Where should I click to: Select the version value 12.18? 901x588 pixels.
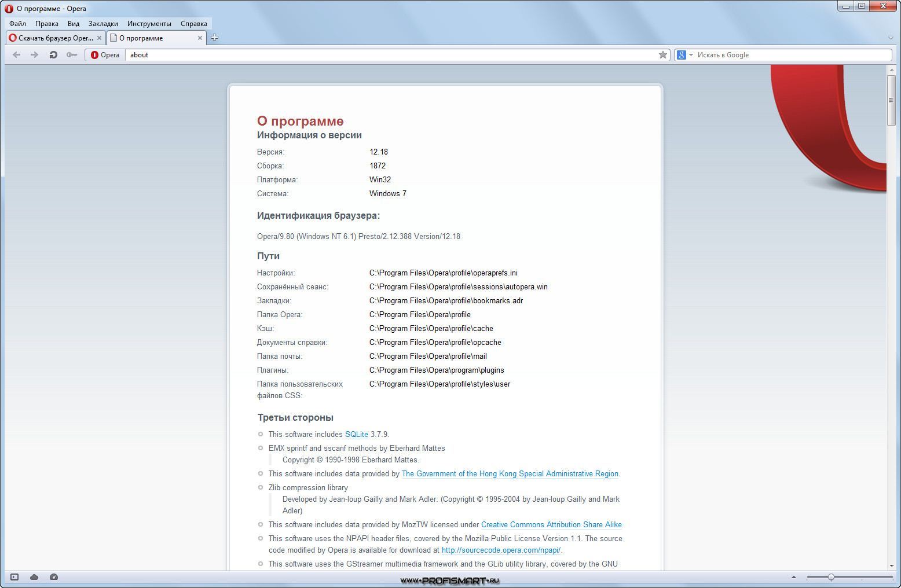[x=379, y=152]
